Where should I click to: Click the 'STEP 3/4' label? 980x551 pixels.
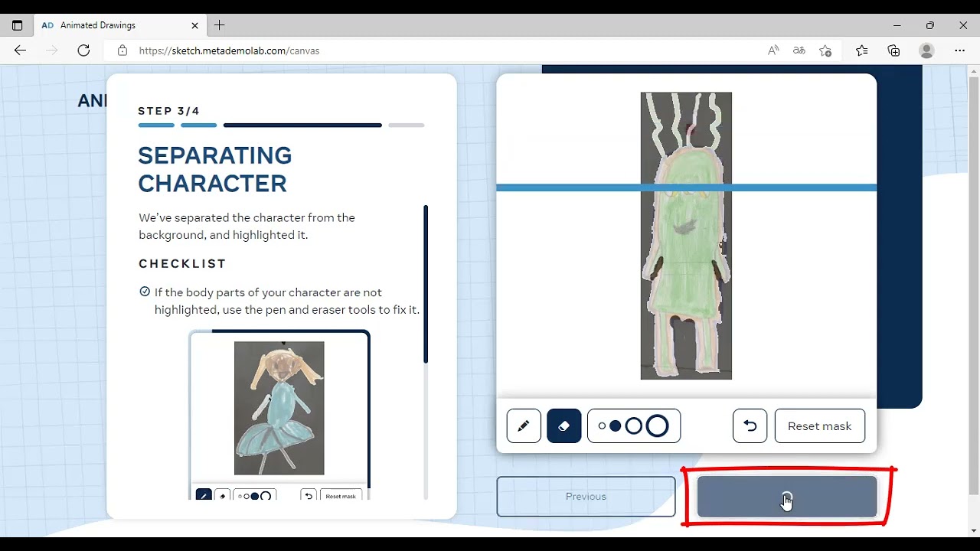(x=169, y=111)
